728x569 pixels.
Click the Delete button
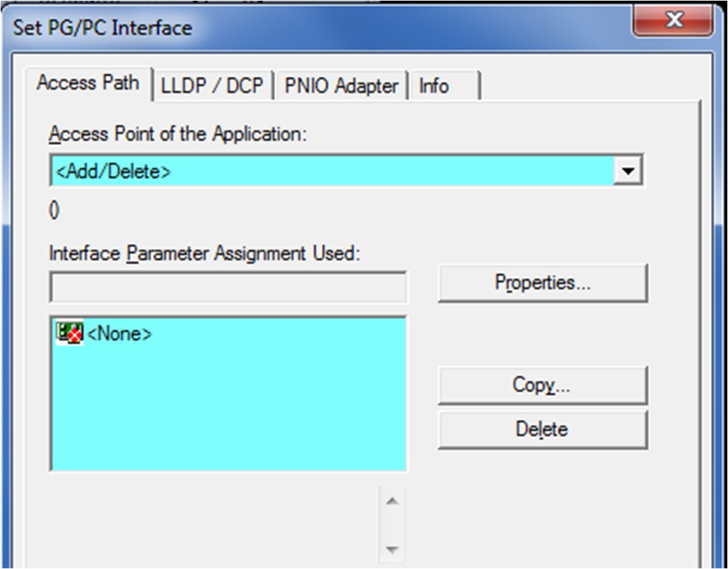pos(543,429)
